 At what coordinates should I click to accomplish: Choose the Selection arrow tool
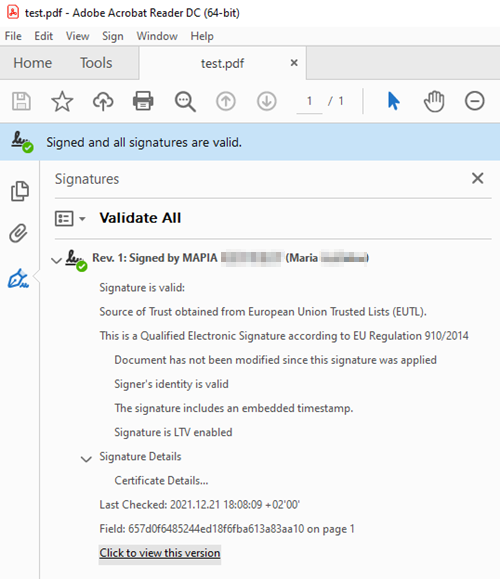[x=394, y=101]
